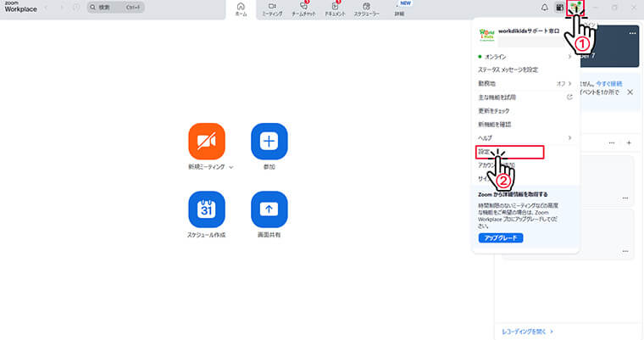Screen dimensions: 644x340
Task: Start a new meeting with the orange camera icon
Action: click(x=207, y=141)
